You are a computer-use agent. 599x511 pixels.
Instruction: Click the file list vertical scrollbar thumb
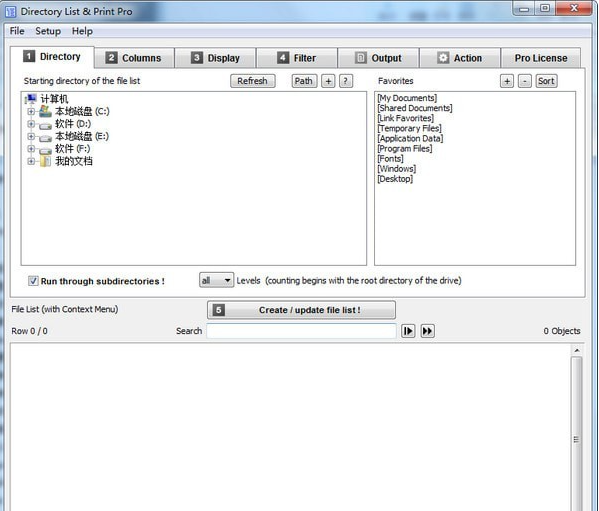click(x=577, y=434)
